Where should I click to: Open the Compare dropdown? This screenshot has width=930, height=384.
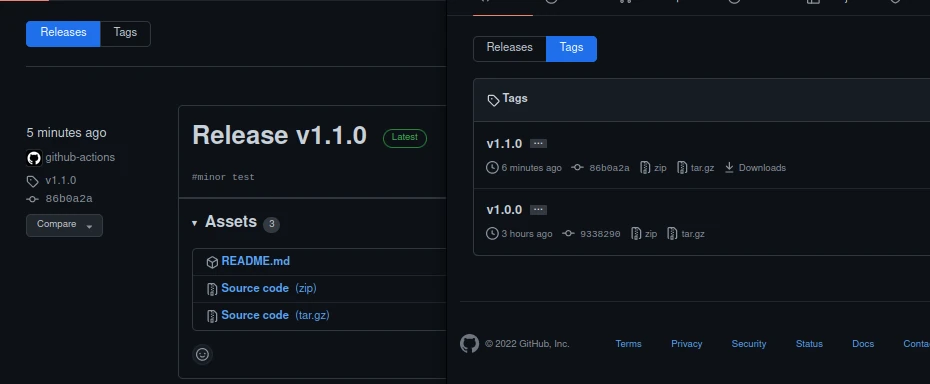pos(64,225)
